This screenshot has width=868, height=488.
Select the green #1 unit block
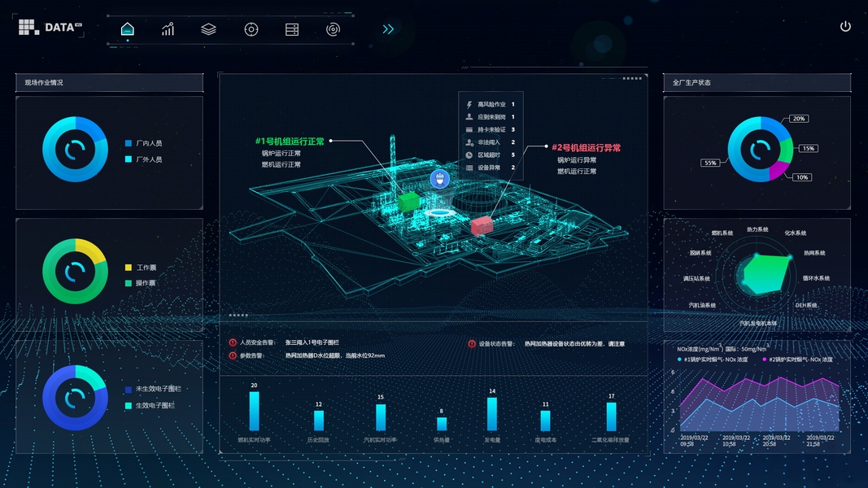408,202
